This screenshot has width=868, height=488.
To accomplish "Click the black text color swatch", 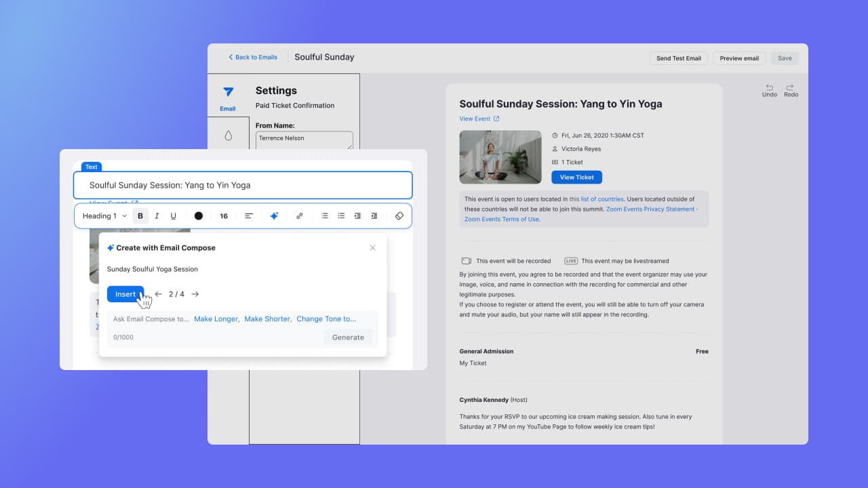I will tap(198, 216).
